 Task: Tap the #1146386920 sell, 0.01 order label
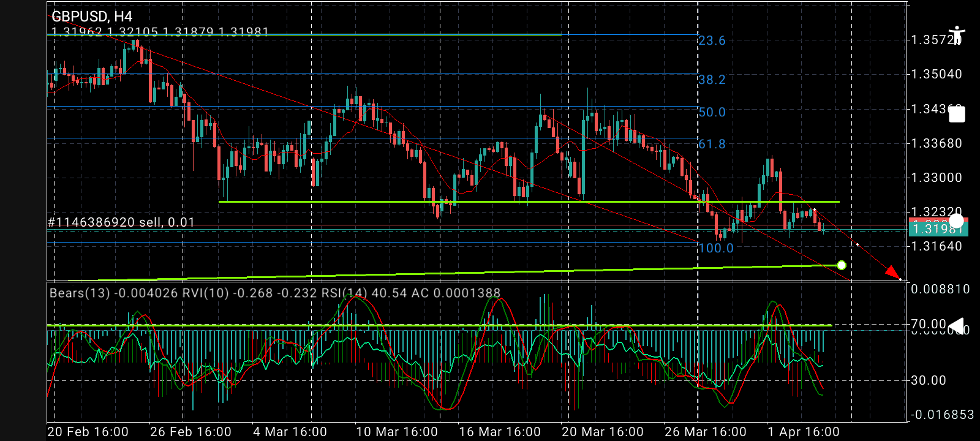pyautogui.click(x=121, y=222)
